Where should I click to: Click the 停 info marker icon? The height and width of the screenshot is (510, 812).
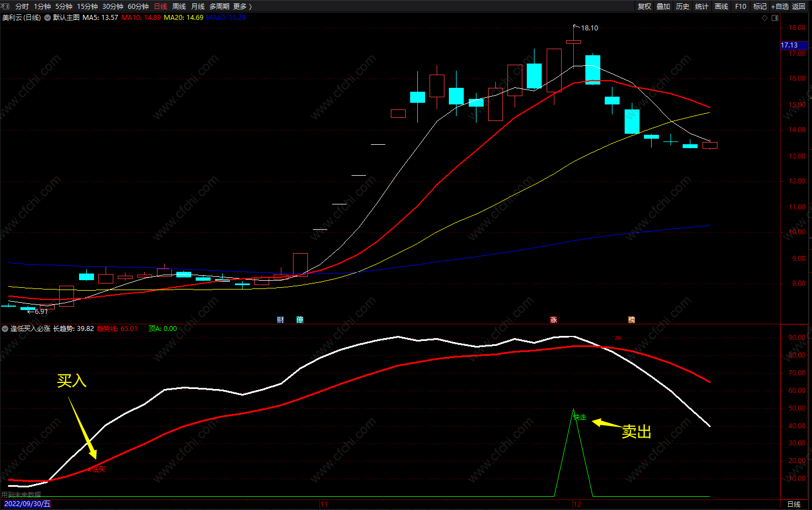pyautogui.click(x=300, y=320)
